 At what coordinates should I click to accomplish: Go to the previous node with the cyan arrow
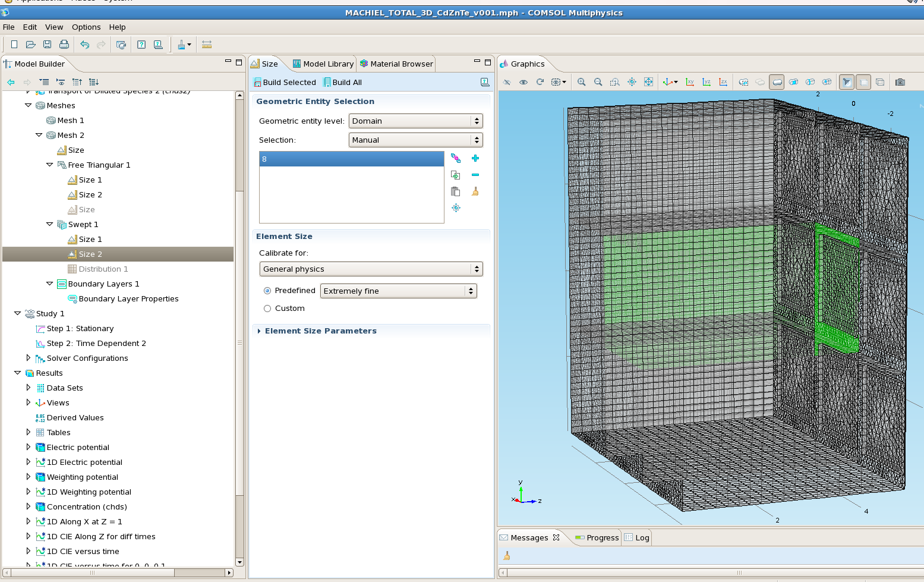[x=11, y=82]
